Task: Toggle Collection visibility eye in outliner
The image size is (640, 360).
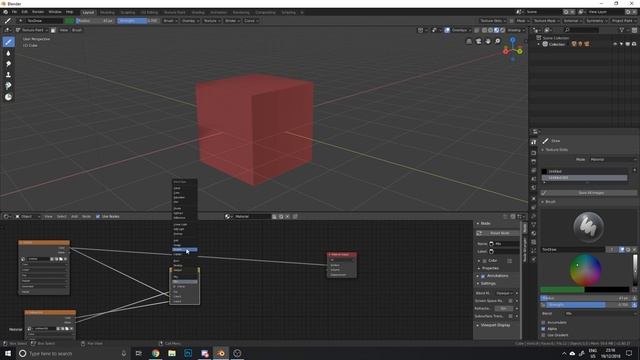Action: pos(615,44)
